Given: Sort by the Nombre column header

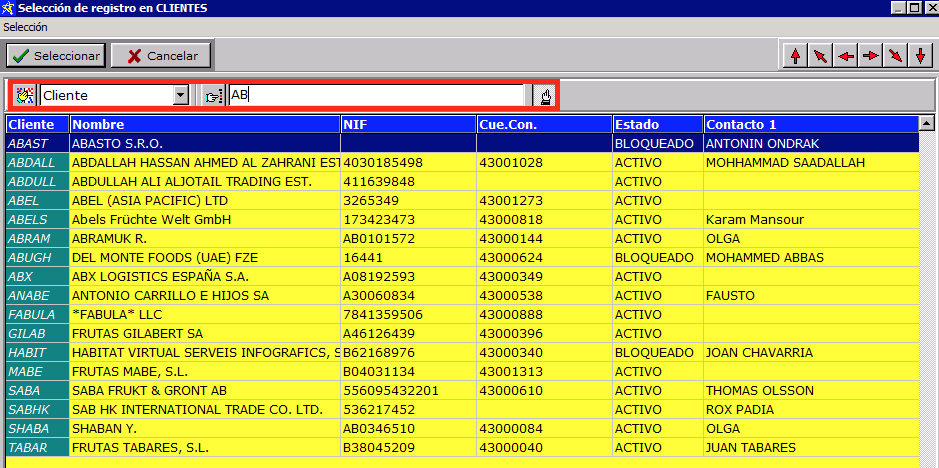Looking at the screenshot, I should 204,124.
